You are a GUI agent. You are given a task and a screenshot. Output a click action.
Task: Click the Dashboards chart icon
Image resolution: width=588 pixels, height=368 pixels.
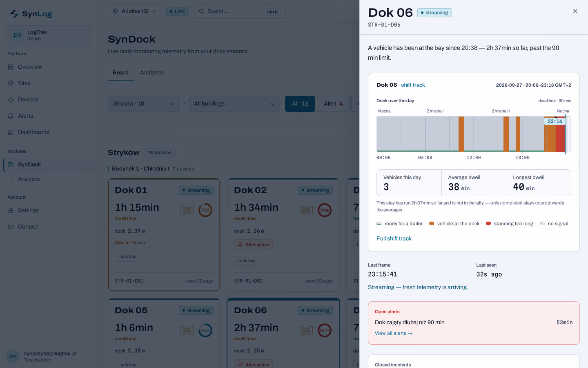pos(11,132)
